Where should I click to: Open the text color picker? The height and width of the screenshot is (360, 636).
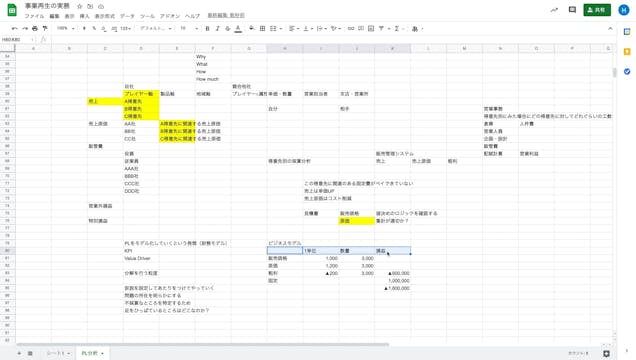click(238, 28)
